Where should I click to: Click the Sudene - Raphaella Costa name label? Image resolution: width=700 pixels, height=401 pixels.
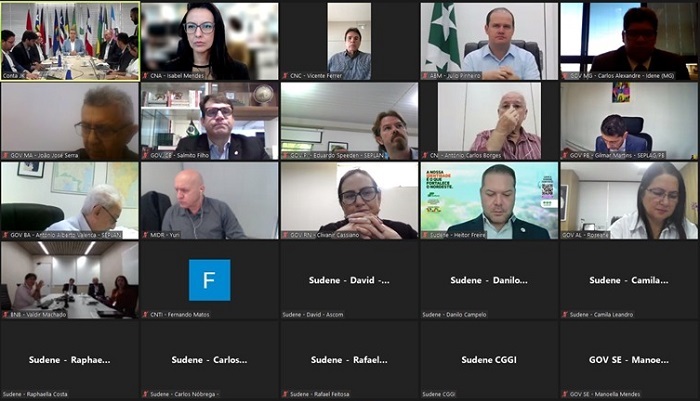click(x=35, y=394)
